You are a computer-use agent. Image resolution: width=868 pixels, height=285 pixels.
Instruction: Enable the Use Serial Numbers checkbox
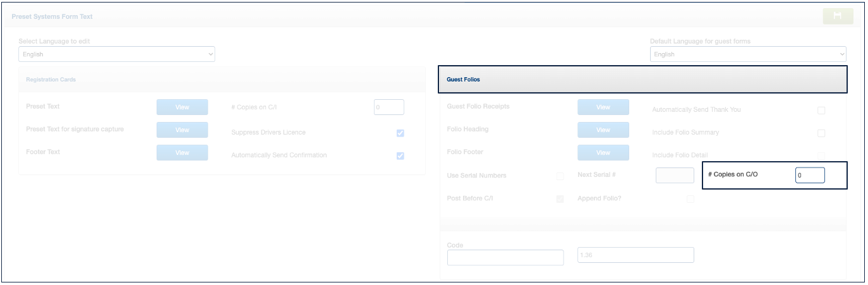(560, 176)
